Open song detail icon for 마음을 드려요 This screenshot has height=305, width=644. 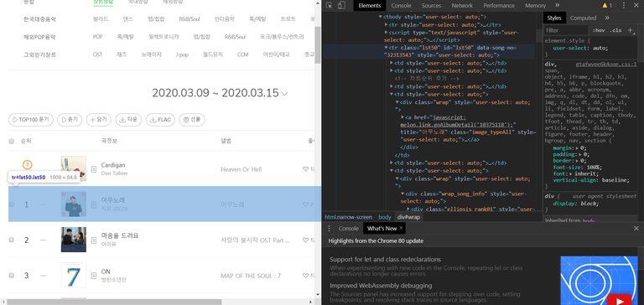(x=94, y=240)
